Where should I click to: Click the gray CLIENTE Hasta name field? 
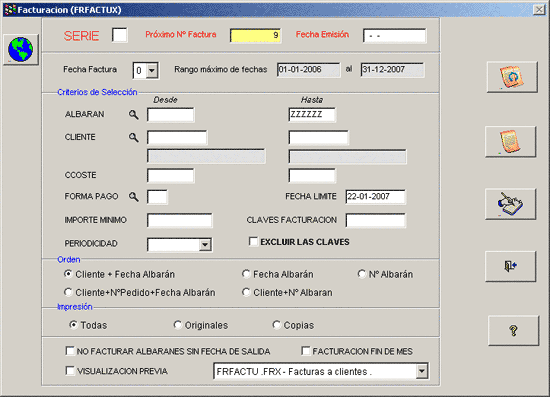click(x=348, y=156)
